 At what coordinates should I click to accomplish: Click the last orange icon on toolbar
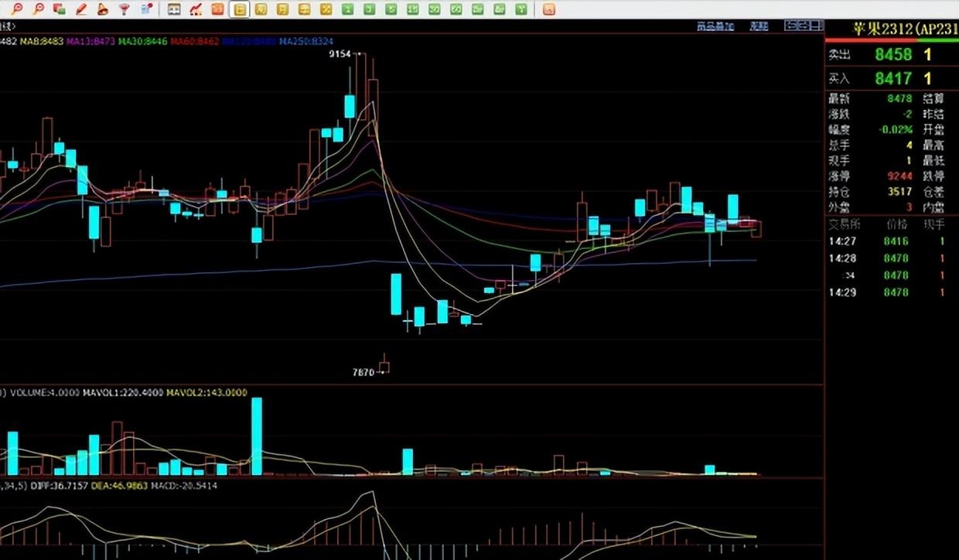tap(548, 9)
